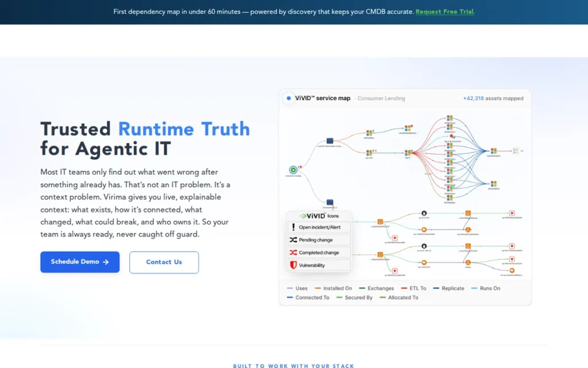588x368 pixels.
Task: Click the 'Installed On' legend label
Action: (338, 289)
